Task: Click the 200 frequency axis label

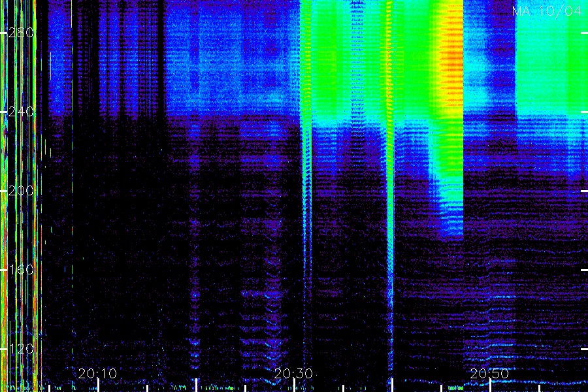Action: pos(21,191)
